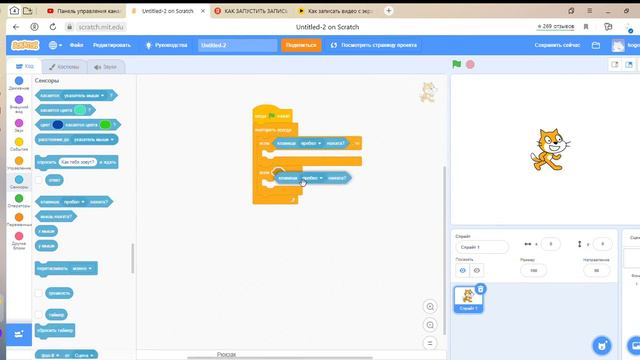The image size is (640, 360).
Task: Switch to the Код tab
Action: 24,66
